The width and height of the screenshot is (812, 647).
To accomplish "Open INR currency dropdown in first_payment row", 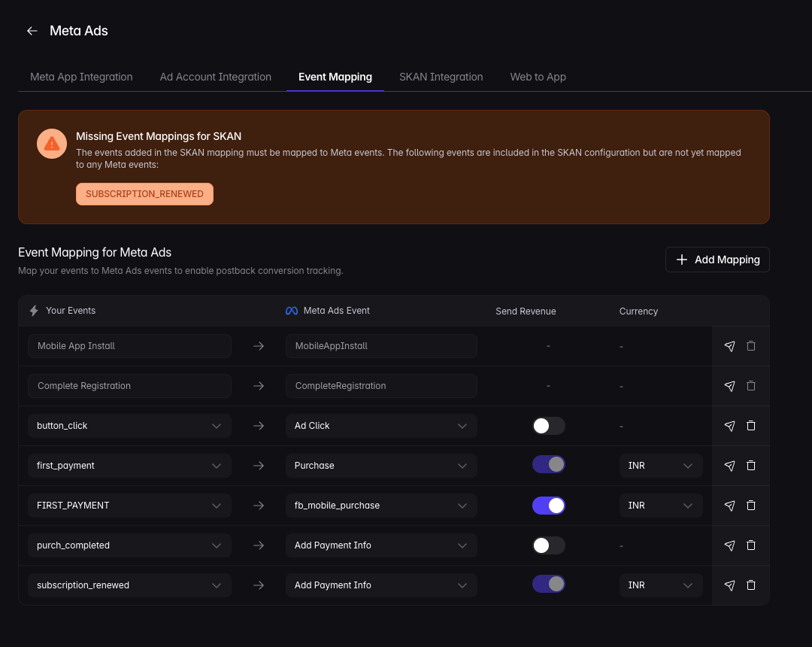I will tap(661, 466).
